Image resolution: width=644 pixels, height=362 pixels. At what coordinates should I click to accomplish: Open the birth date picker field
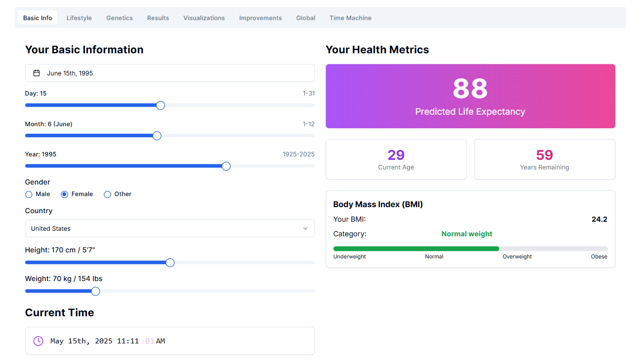(170, 72)
